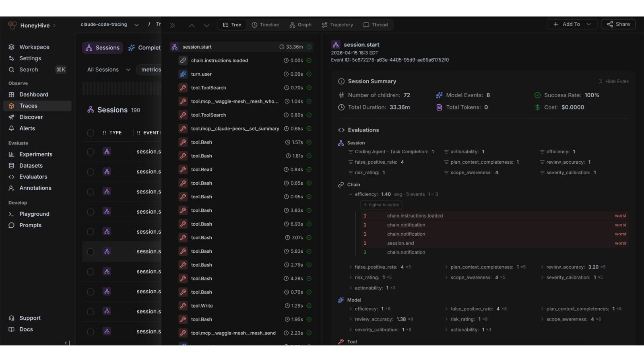Open Search in the sidebar
Screen dimensions: 644x362
click(x=29, y=70)
